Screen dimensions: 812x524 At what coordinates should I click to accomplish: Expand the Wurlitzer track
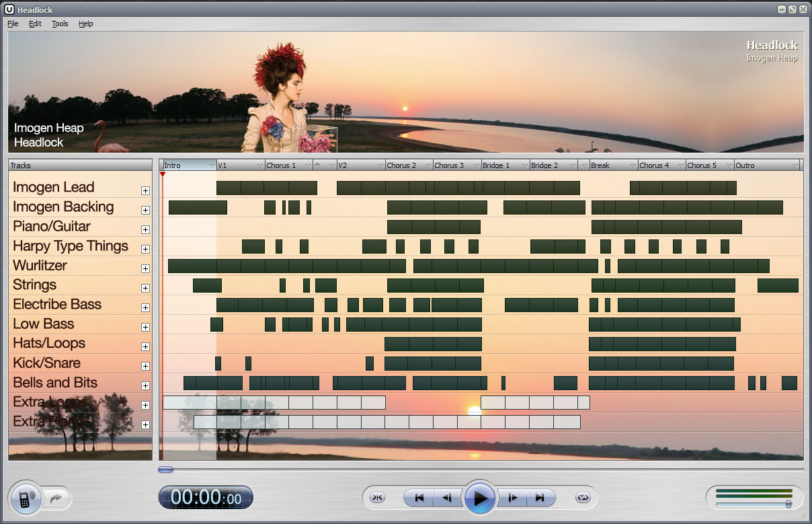click(x=145, y=268)
